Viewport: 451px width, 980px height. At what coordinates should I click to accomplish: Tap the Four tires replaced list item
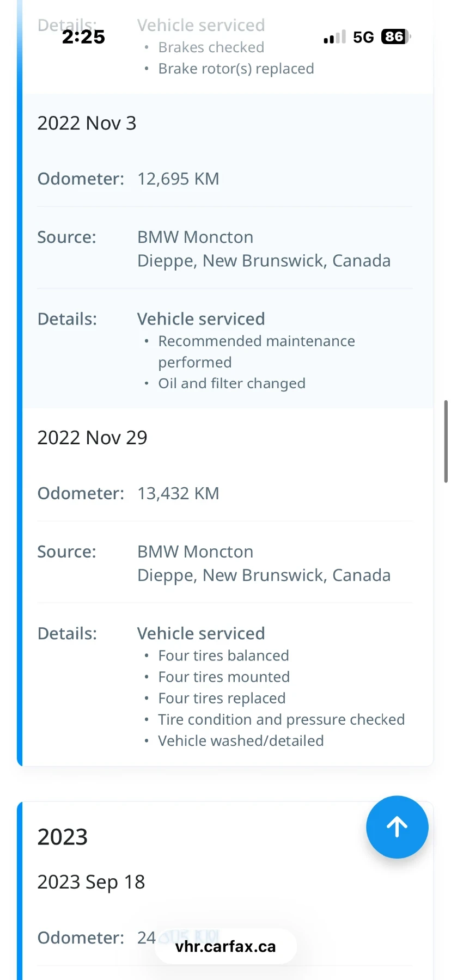tap(222, 698)
